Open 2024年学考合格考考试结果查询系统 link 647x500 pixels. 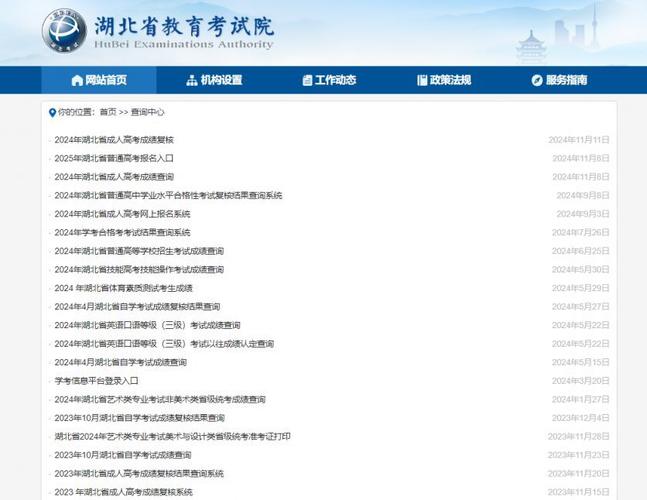[x=122, y=233]
